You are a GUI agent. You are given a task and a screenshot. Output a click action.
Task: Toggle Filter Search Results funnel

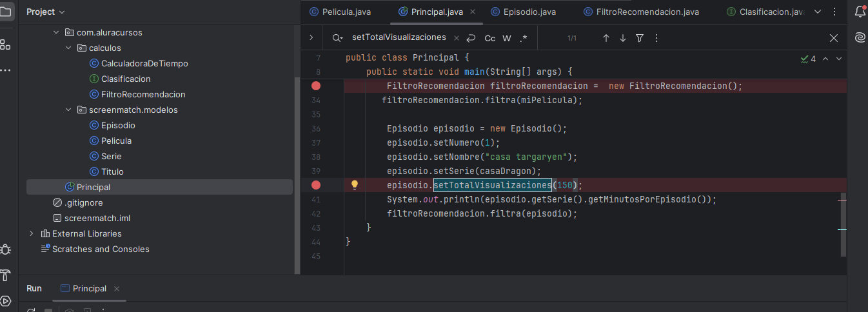(x=639, y=38)
